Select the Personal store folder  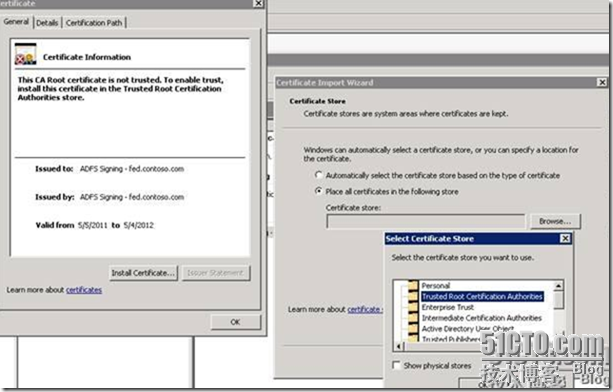click(436, 286)
